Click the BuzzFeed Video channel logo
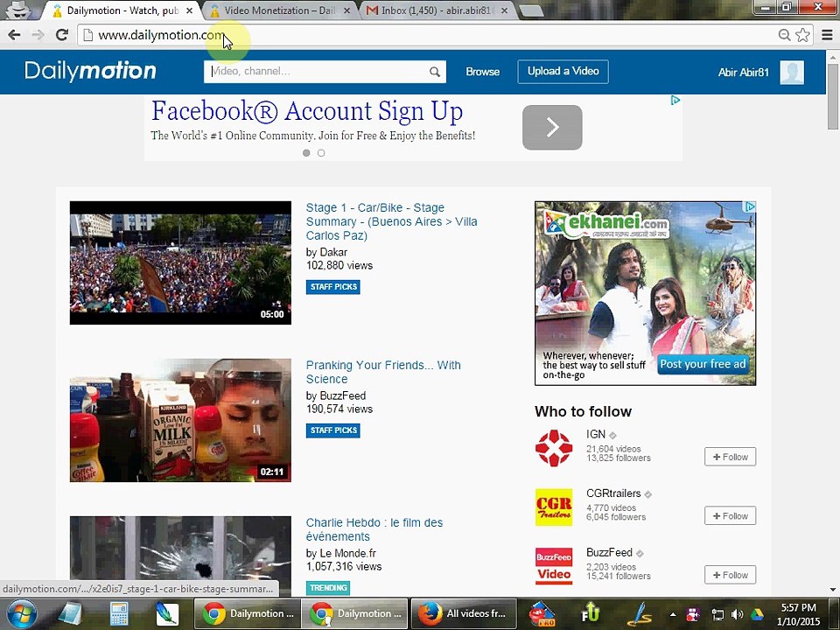This screenshot has width=840, height=630. [x=554, y=566]
